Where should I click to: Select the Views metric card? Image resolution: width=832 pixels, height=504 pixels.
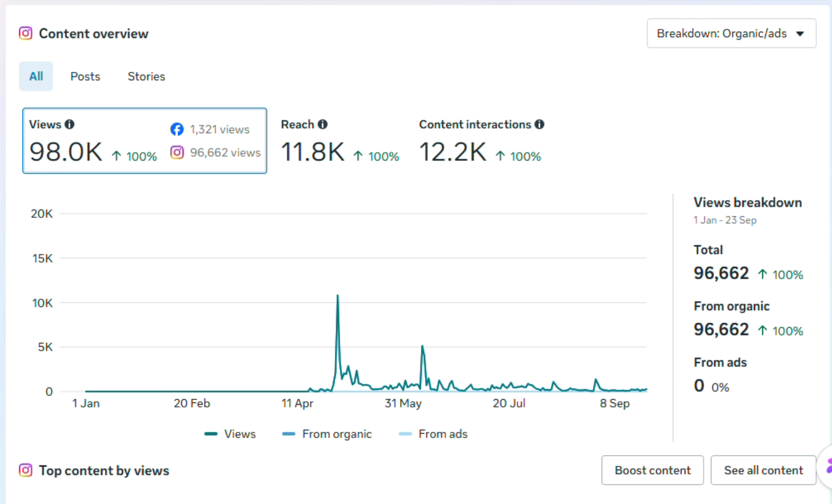click(x=145, y=141)
